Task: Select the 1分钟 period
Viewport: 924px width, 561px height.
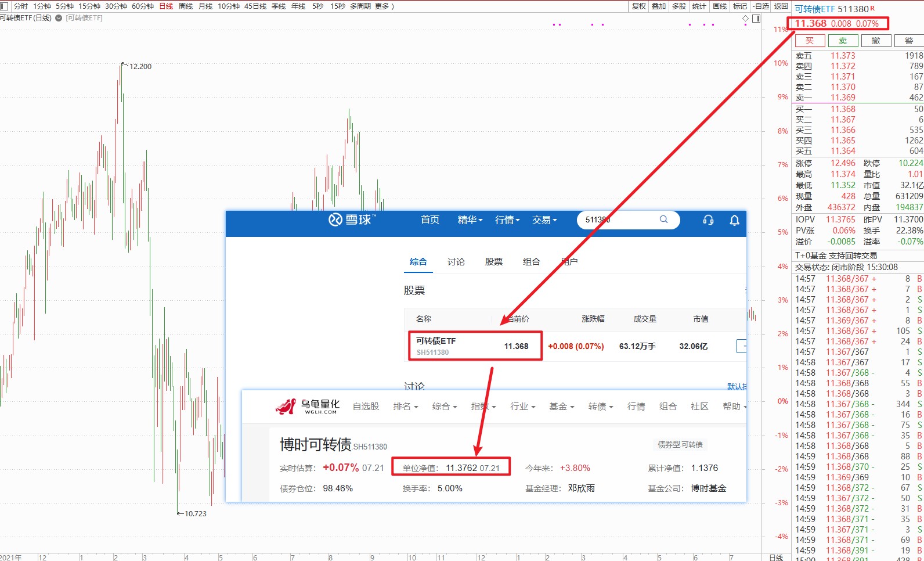Action: point(42,6)
